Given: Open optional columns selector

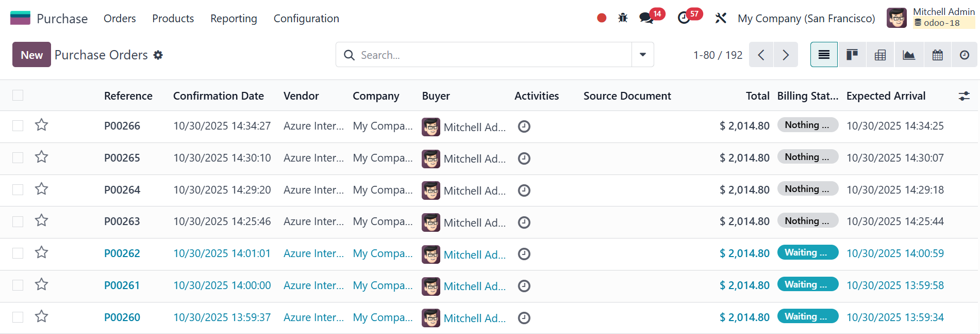Looking at the screenshot, I should [964, 96].
